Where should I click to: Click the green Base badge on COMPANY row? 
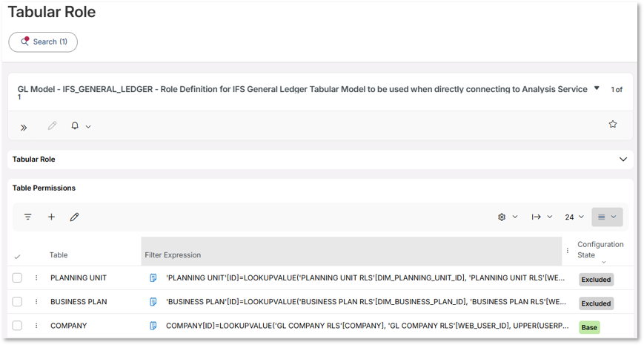[x=589, y=327]
